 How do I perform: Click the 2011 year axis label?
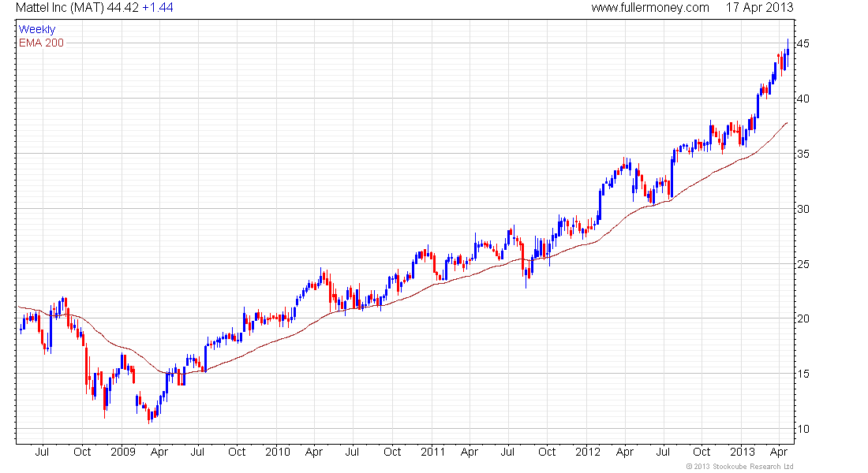tap(433, 452)
